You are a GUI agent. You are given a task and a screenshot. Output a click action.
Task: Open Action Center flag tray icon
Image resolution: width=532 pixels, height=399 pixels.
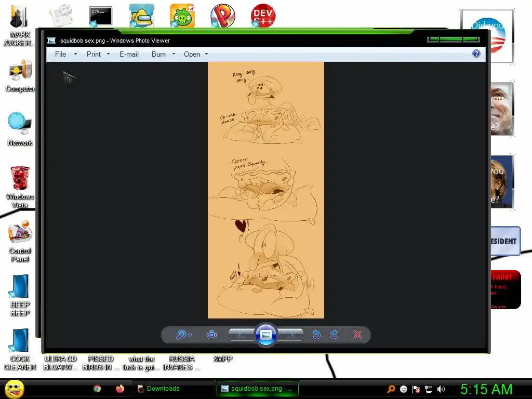click(x=416, y=389)
